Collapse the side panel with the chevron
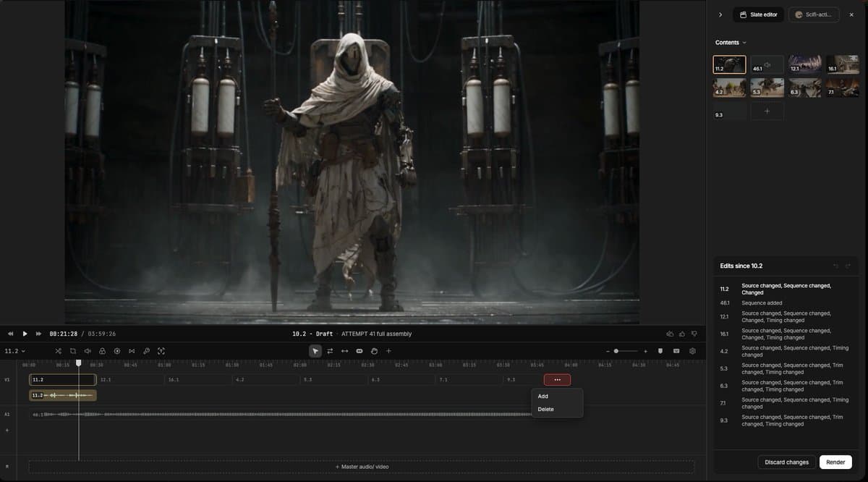868x482 pixels. point(720,14)
